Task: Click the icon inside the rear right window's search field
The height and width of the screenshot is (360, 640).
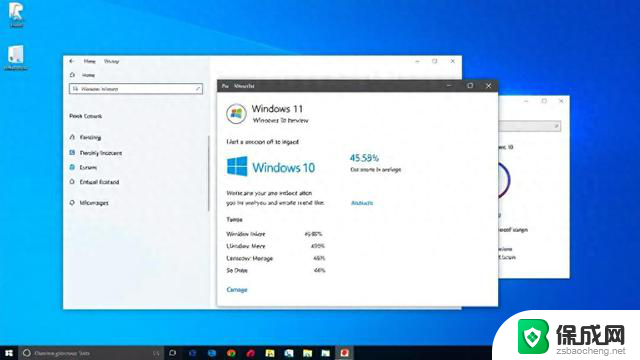Action: click(x=556, y=126)
